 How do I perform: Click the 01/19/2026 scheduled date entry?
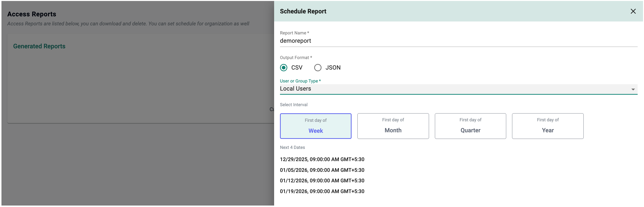(x=322, y=191)
